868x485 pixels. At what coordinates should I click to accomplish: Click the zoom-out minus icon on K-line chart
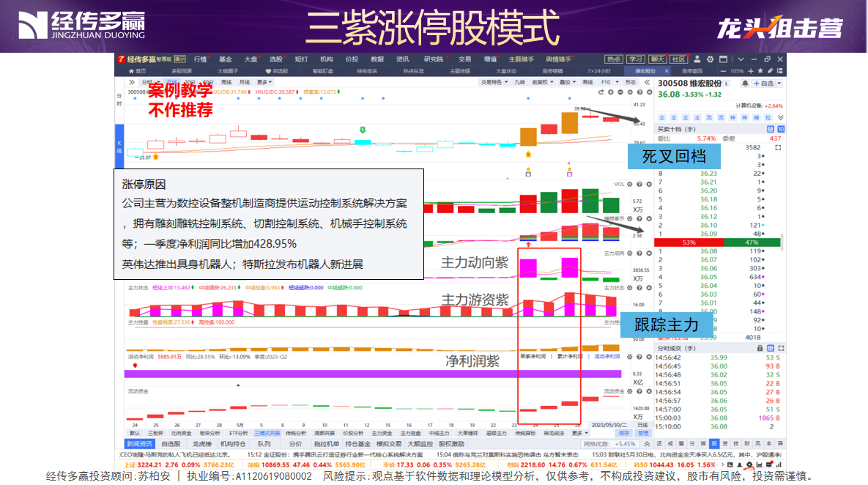coord(620,92)
